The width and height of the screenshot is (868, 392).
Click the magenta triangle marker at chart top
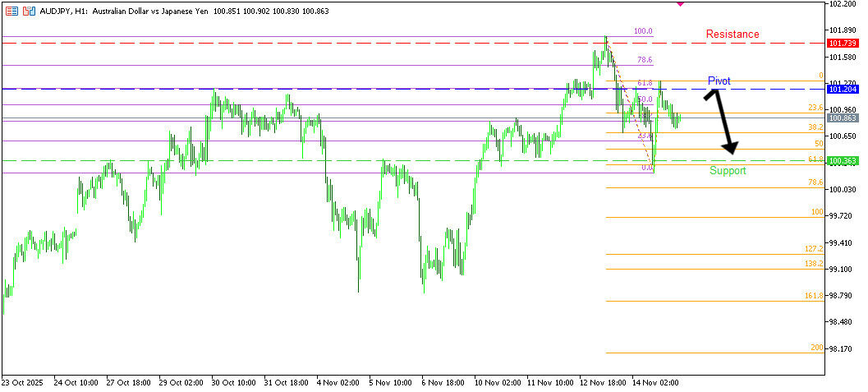coord(680,4)
